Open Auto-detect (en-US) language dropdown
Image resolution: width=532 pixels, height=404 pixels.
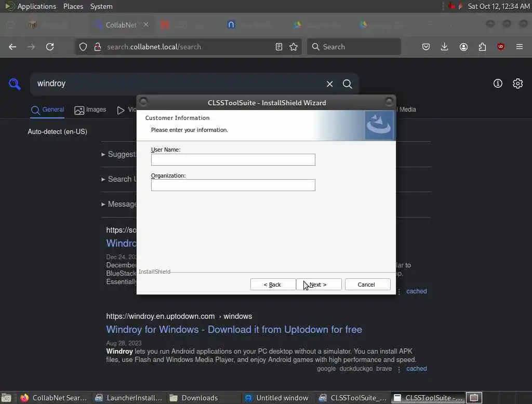click(57, 131)
